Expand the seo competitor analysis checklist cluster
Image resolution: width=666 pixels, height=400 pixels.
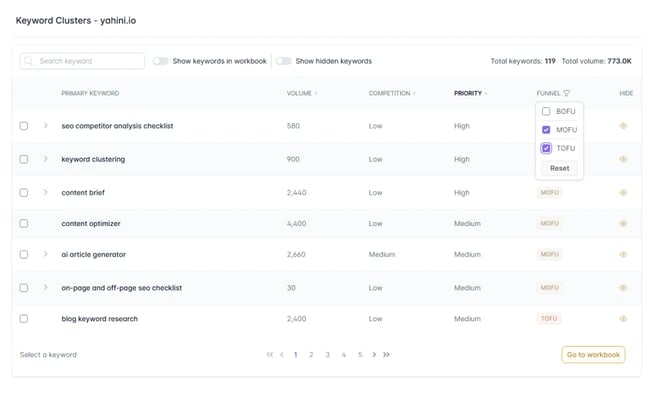click(45, 125)
